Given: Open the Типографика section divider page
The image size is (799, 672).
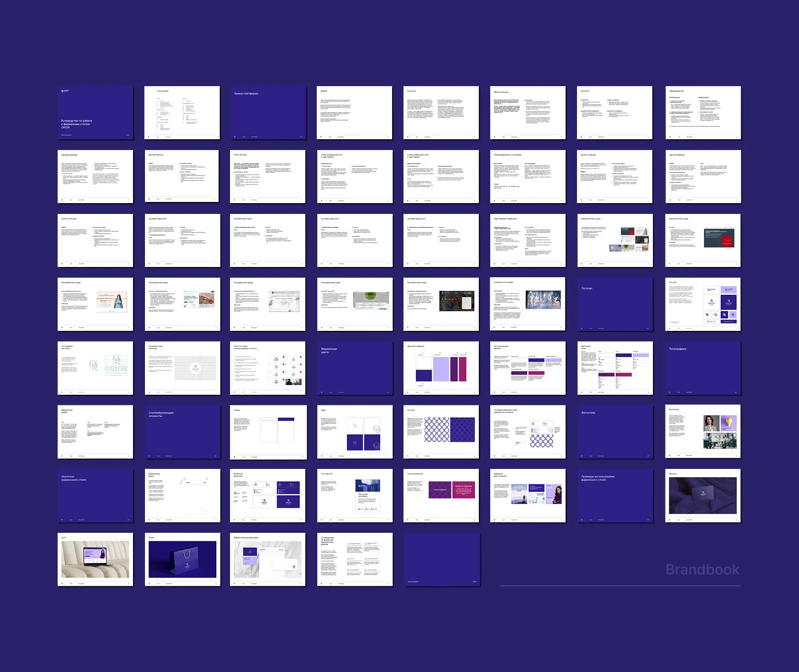Looking at the screenshot, I should pos(703,368).
